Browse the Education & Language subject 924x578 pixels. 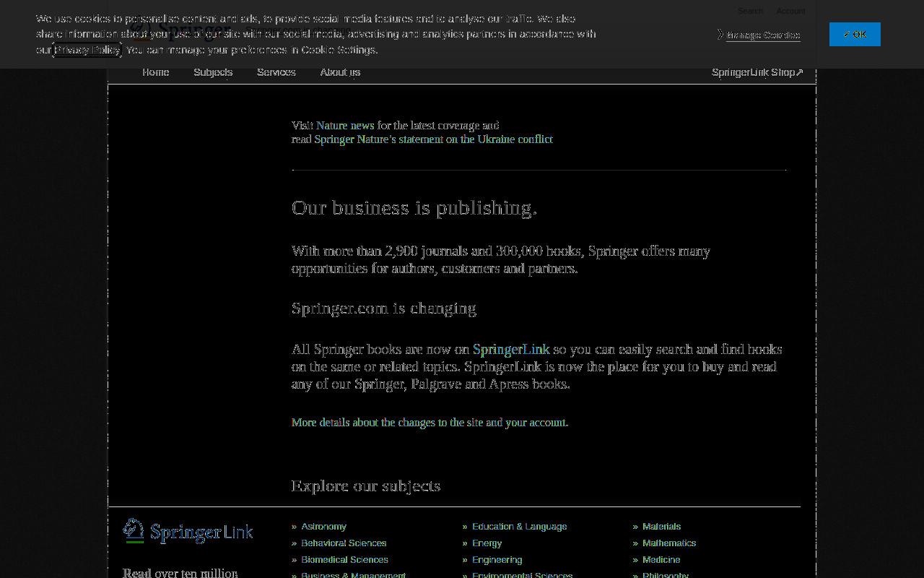pos(519,526)
